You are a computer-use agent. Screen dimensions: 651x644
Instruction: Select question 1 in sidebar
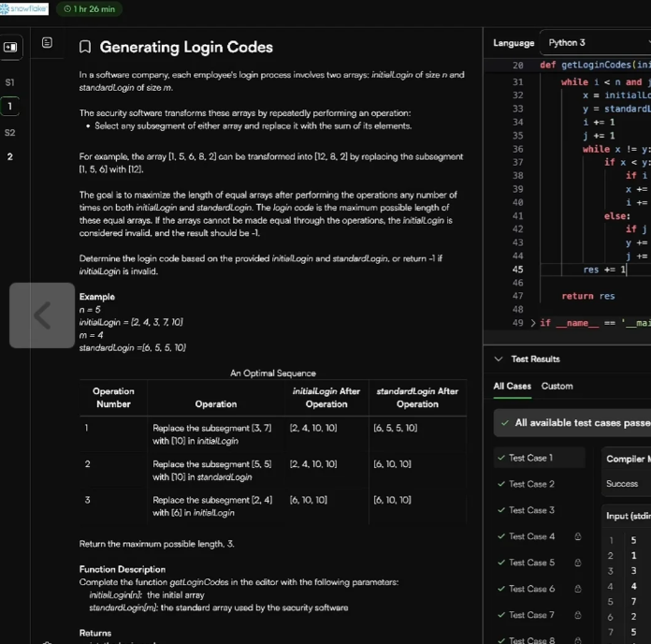coord(10,107)
